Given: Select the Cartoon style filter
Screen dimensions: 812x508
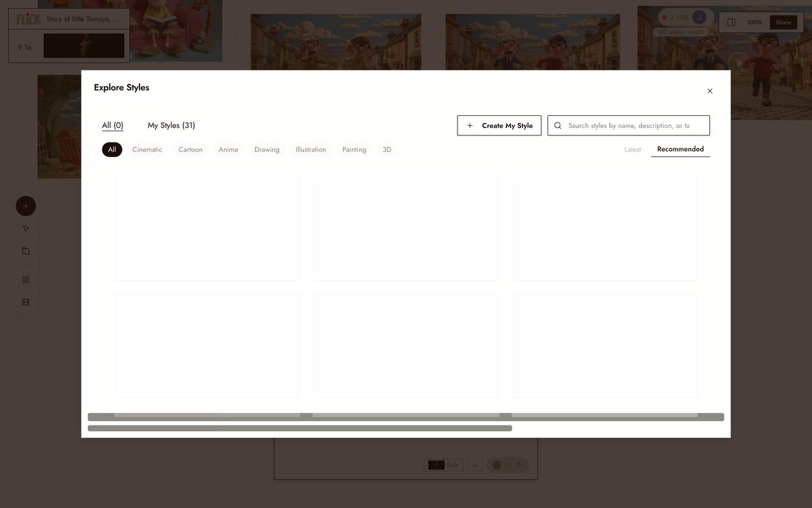Looking at the screenshot, I should pos(190,150).
